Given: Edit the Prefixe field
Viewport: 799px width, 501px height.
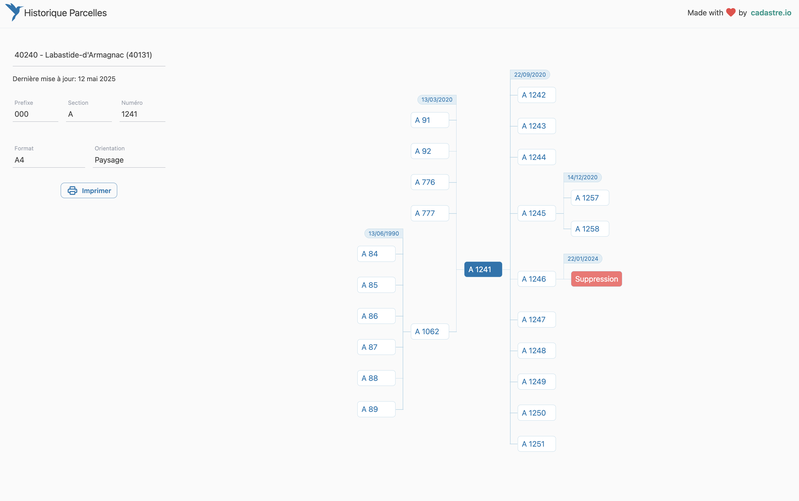Looking at the screenshot, I should tap(35, 114).
